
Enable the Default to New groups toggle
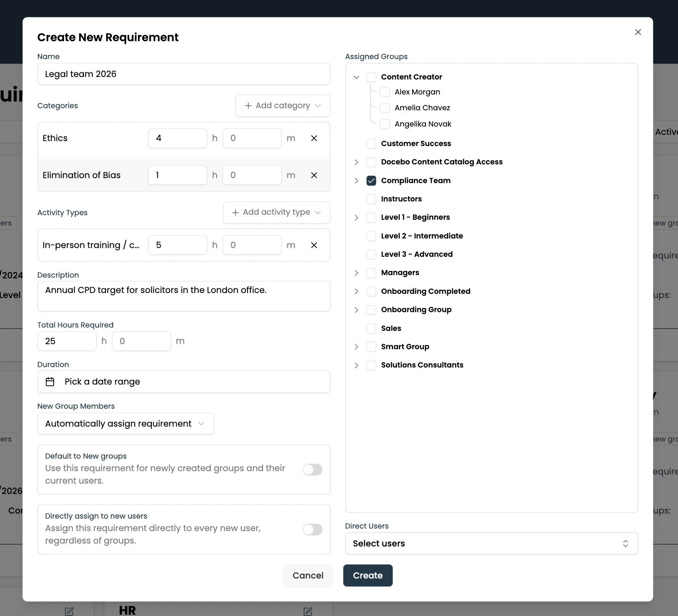coord(312,469)
